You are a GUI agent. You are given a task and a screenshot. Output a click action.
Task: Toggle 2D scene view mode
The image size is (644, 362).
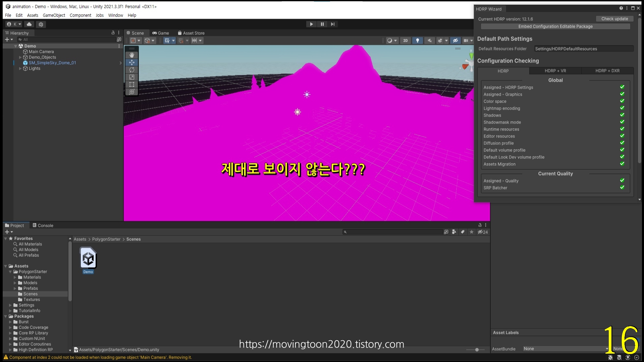(405, 41)
